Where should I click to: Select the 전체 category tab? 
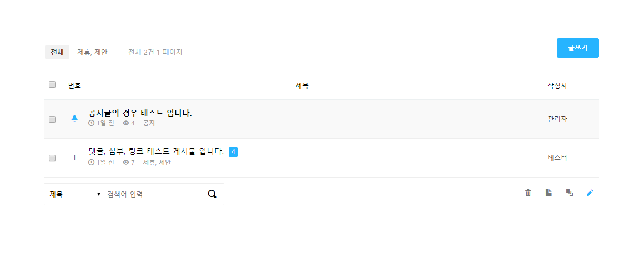click(x=57, y=52)
